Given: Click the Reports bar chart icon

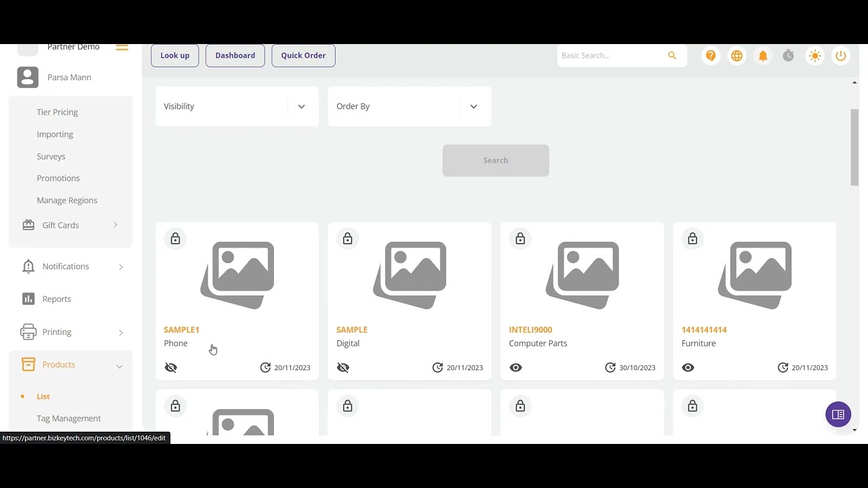Looking at the screenshot, I should point(28,299).
